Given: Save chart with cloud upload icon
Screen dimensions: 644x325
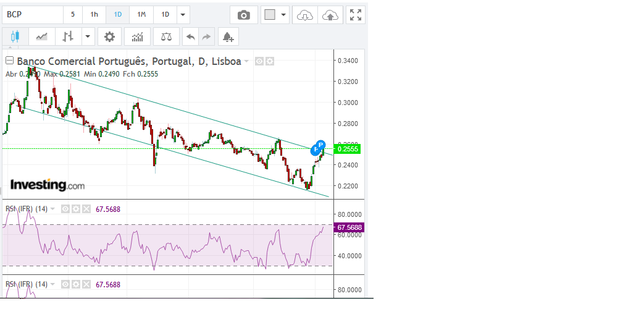Looking at the screenshot, I should pos(330,15).
